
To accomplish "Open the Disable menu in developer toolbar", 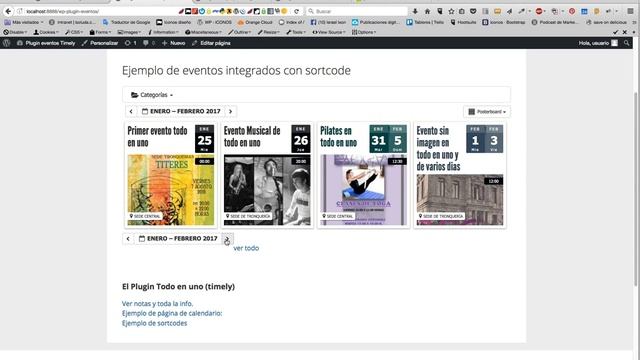I will [15, 32].
